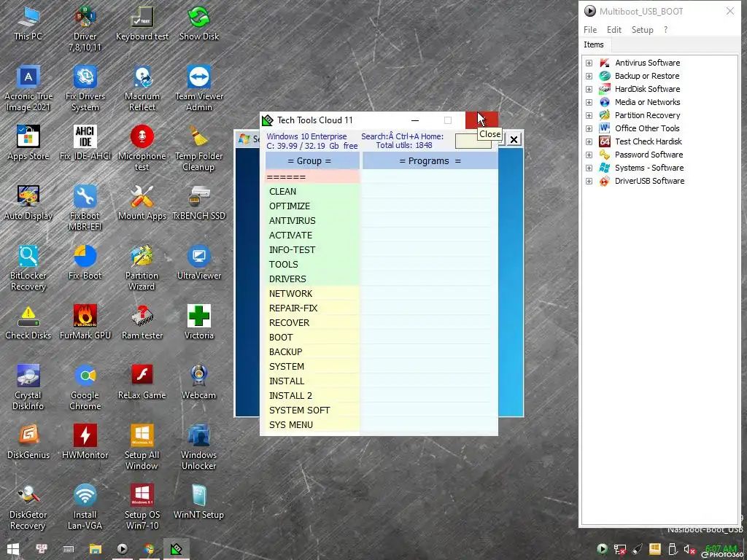Viewport: 747px width, 560px height.
Task: Click the = Group = column header
Action: 312,161
